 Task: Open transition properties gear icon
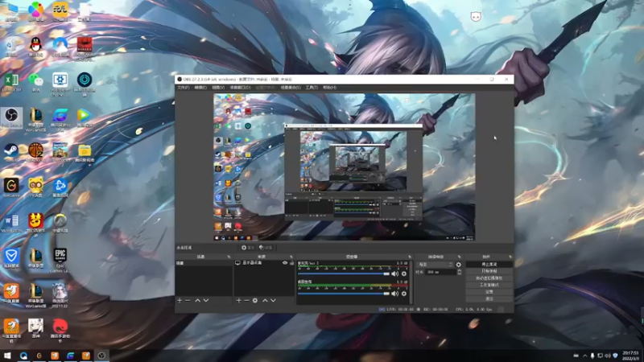coord(459,265)
